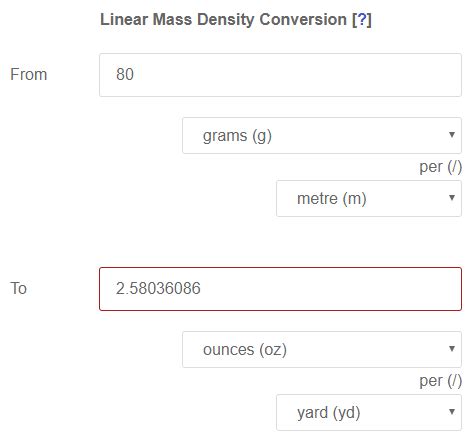
Task: Click the From value input field
Action: 280,75
